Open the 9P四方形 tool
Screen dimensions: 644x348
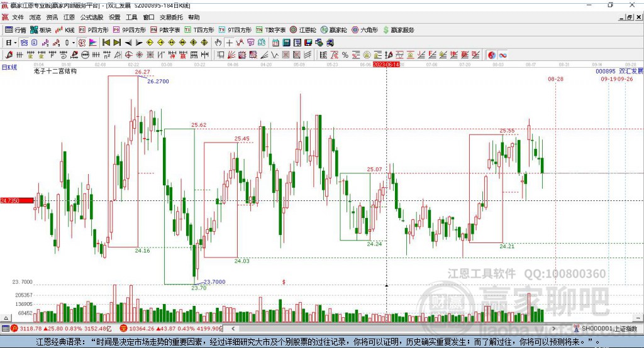click(x=130, y=30)
